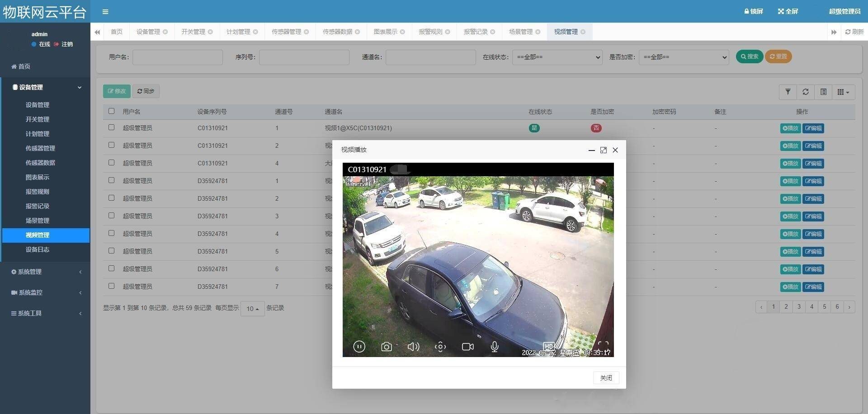This screenshot has width=868, height=414.
Task: Check the select-all header checkbox
Action: pyautogui.click(x=112, y=111)
